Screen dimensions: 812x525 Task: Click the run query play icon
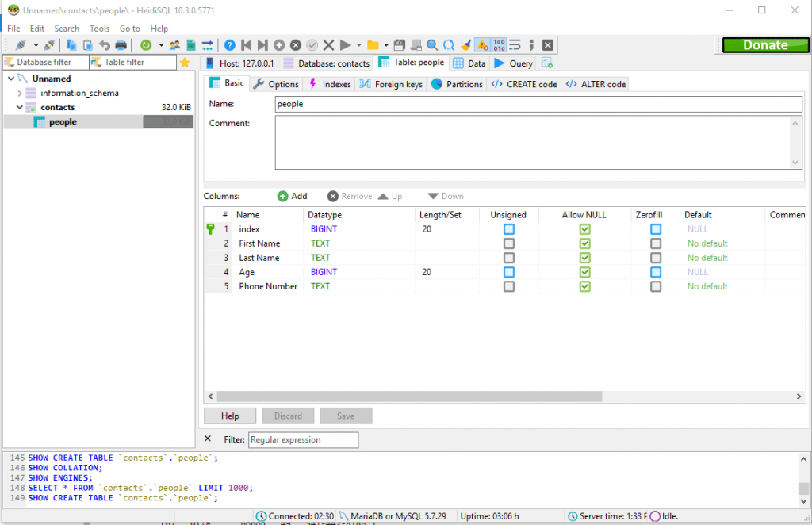346,45
